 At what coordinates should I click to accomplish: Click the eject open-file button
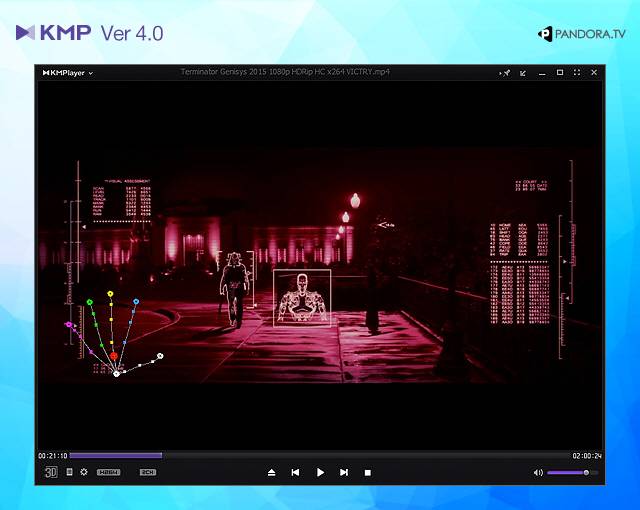[x=271, y=472]
